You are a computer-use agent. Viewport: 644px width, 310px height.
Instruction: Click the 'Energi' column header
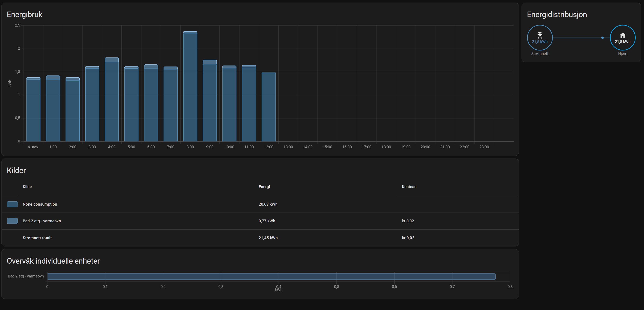tap(264, 187)
